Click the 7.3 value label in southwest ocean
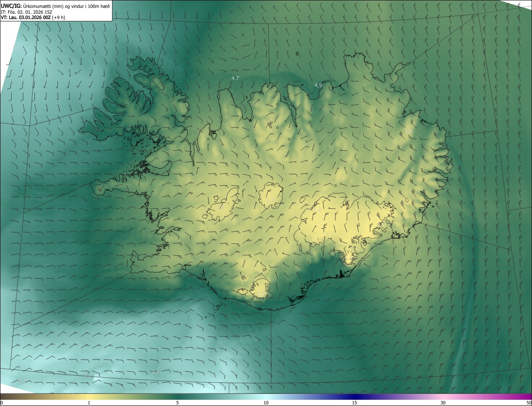Viewport: 532px width, 406px height. click(x=155, y=372)
